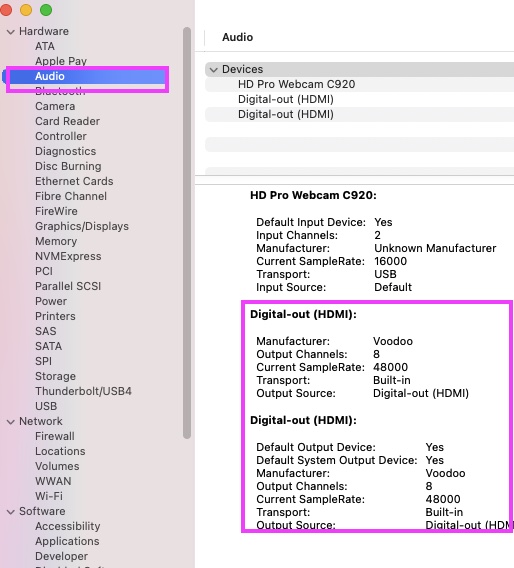Click the webcam's USB transport value

tap(385, 274)
